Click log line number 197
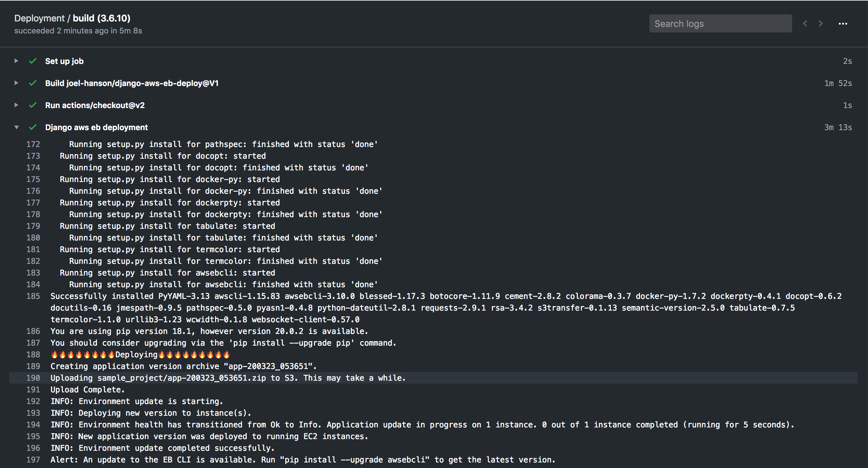Screen dimensions: 868x468 pos(33,460)
